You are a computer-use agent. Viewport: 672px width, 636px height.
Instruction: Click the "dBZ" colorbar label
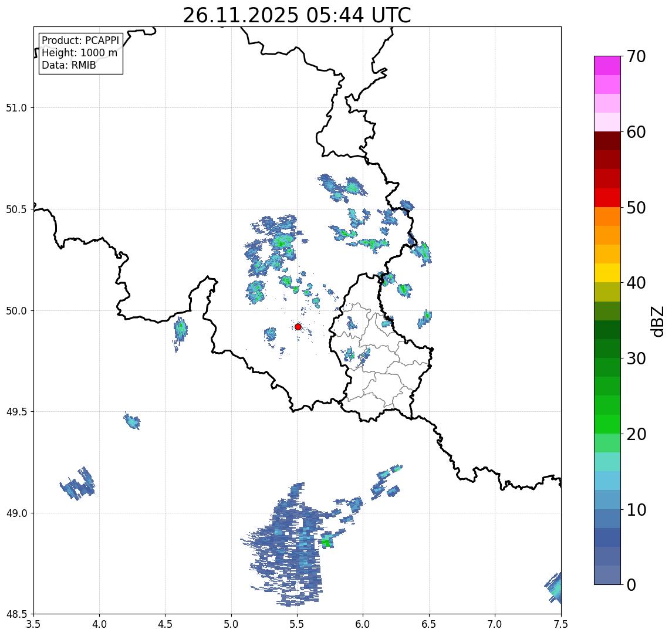(x=656, y=322)
